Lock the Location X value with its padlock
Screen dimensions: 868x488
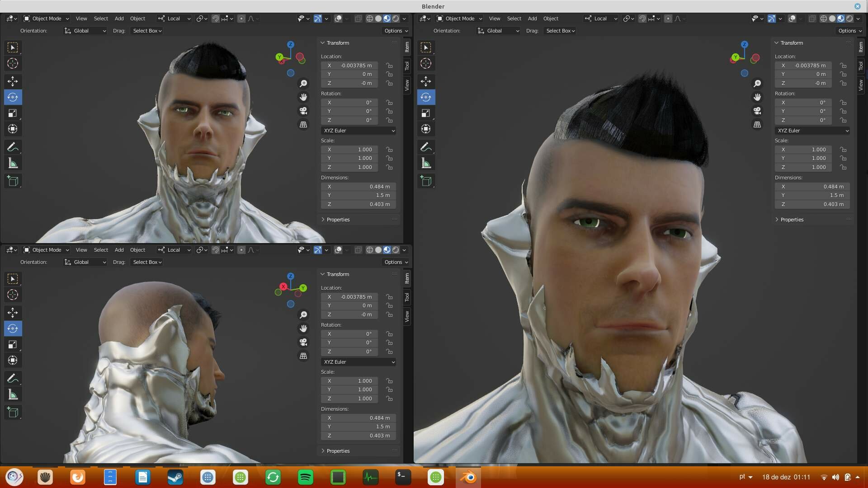[389, 66]
